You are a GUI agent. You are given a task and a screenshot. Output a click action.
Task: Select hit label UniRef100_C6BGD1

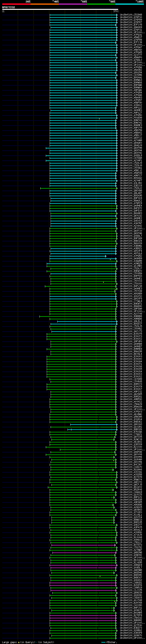coord(131,583)
